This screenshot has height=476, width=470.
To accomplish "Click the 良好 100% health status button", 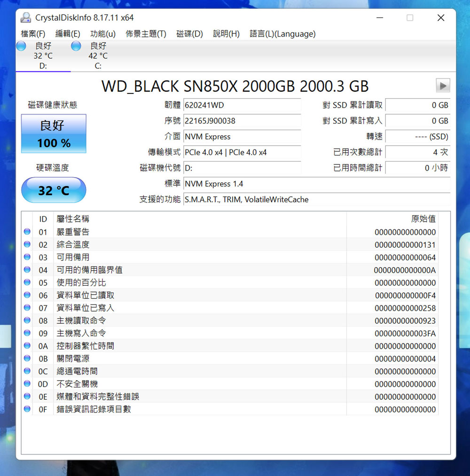I will [x=53, y=134].
